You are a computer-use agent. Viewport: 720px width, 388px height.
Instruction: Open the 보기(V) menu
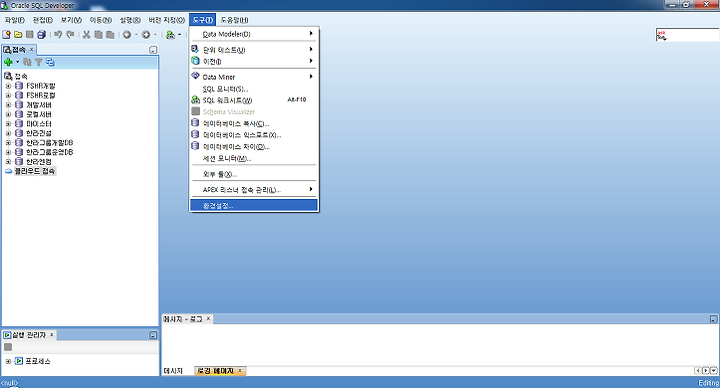(x=71, y=20)
